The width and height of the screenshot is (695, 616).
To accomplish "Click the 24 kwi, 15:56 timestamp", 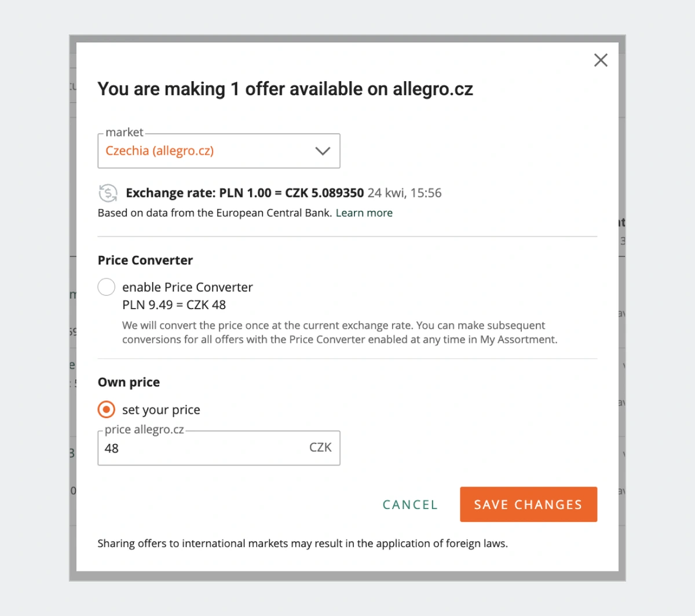I will click(404, 193).
